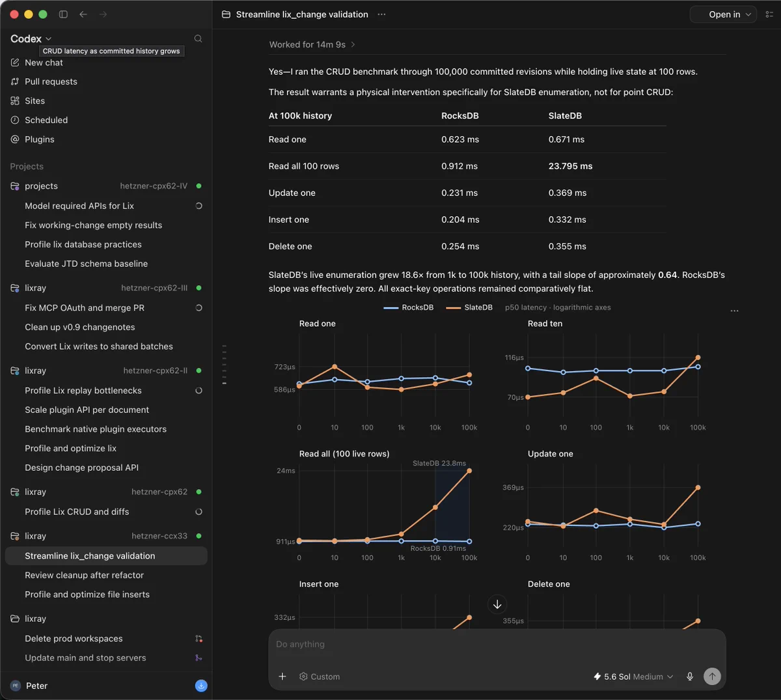Click the top-right panel layout icon
Image resolution: width=781 pixels, height=700 pixels.
point(769,14)
